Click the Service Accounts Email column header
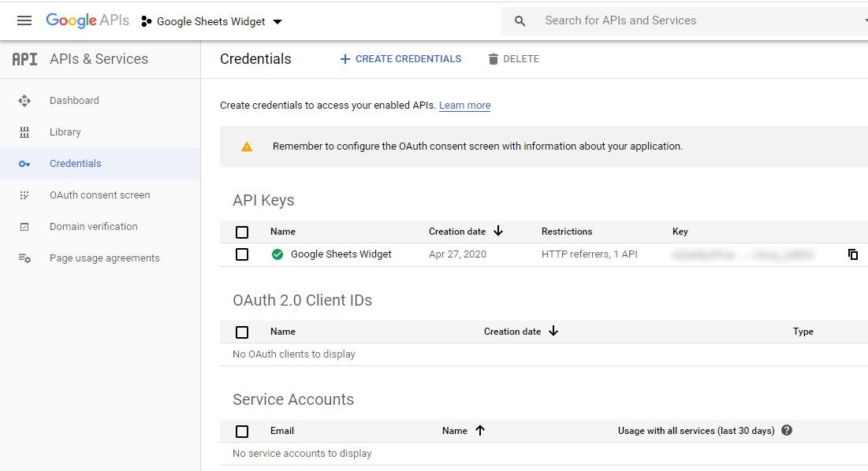 pyautogui.click(x=282, y=431)
